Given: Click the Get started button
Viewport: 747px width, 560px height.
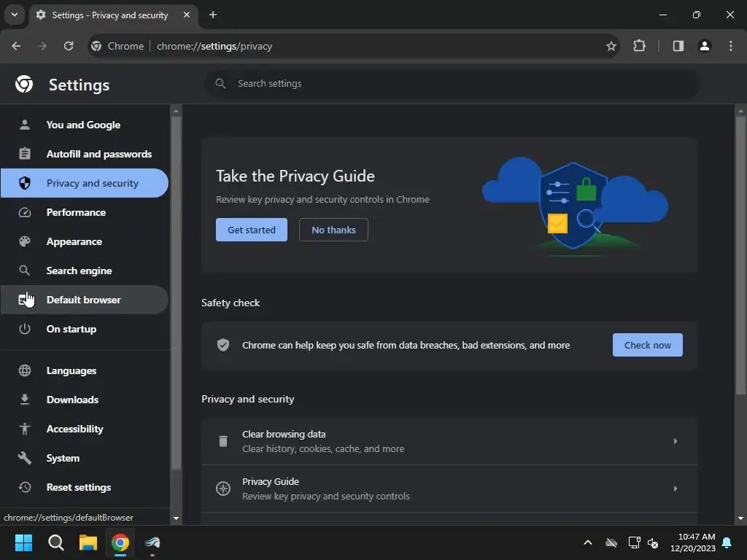Looking at the screenshot, I should tap(252, 230).
